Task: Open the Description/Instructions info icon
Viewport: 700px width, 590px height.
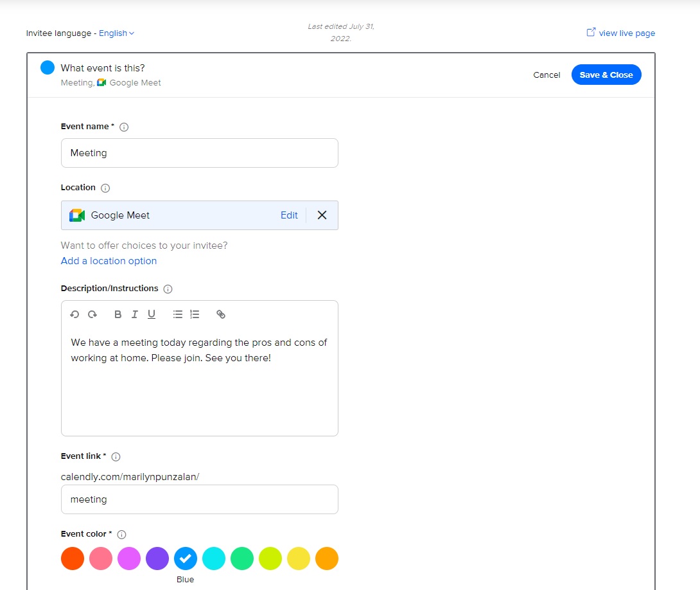Action: coord(168,289)
